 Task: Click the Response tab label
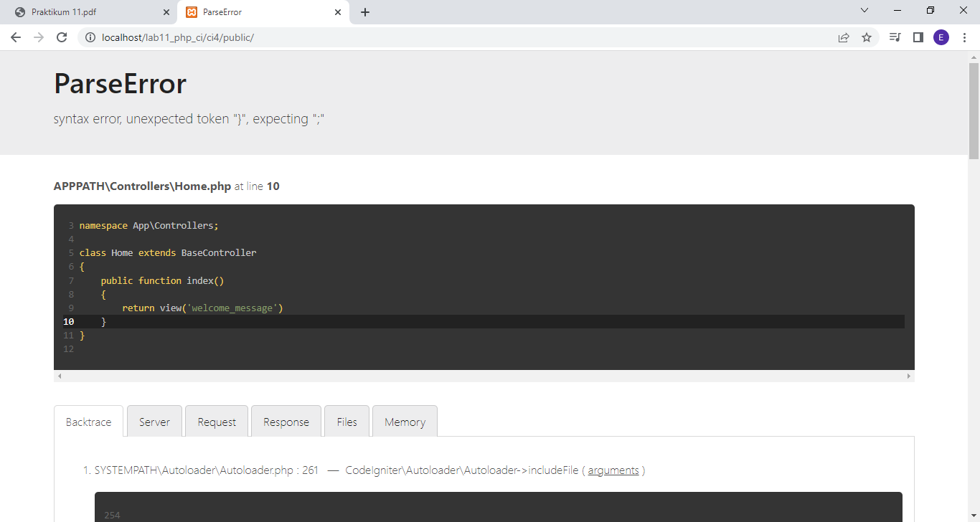coord(286,422)
